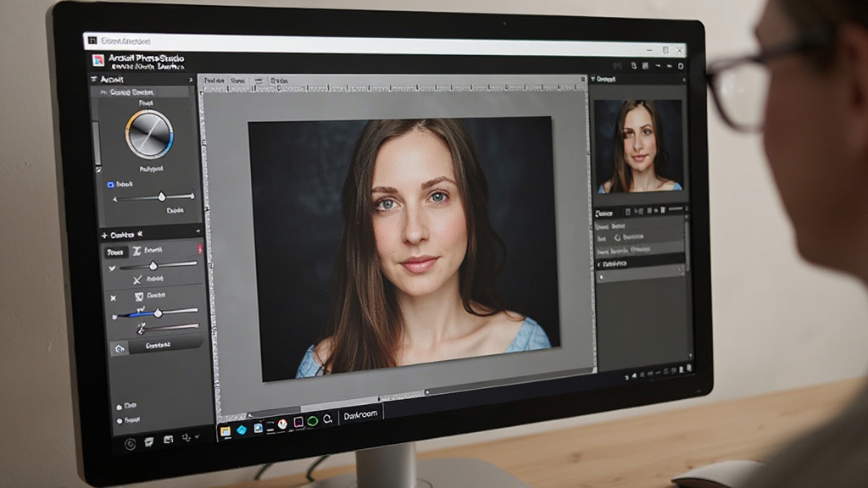This screenshot has height=488, width=868.
Task: Click the first adjustment slider handle
Action: click(x=153, y=265)
